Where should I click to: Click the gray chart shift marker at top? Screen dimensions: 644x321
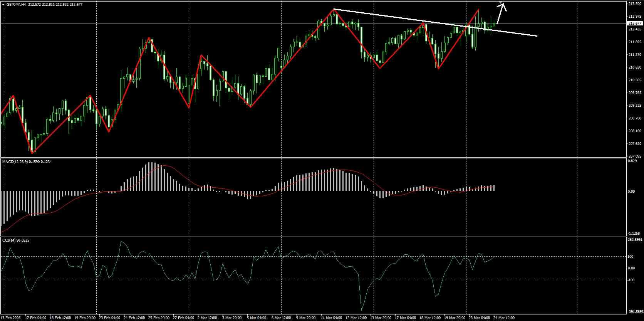[501, 3]
